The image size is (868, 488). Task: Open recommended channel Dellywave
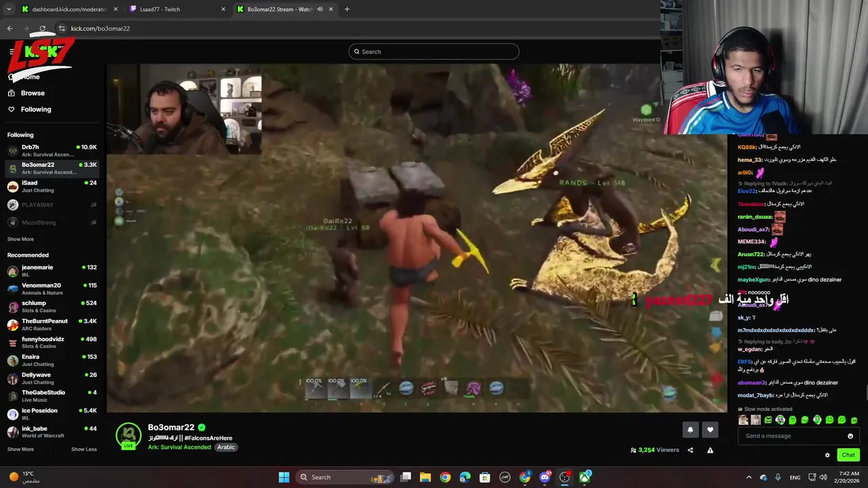tap(52, 378)
